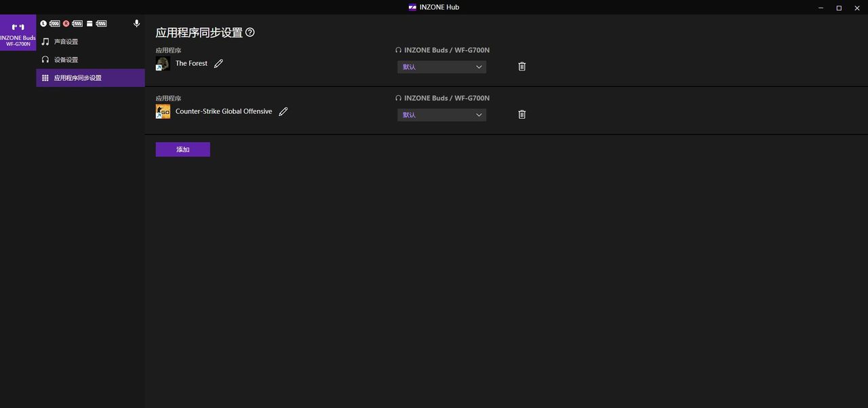The width and height of the screenshot is (868, 408).
Task: Click the battery icon beside the R indicator
Action: click(x=78, y=24)
